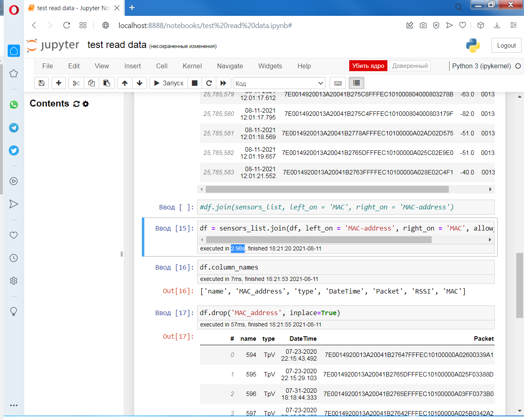
Task: Open downloads arrow icon in address bar
Action: click(x=497, y=25)
